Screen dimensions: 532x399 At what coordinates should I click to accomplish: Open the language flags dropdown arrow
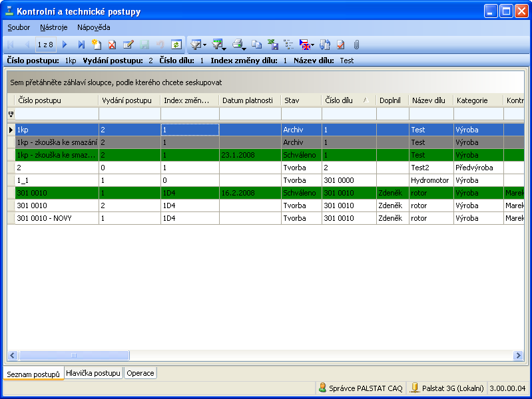point(313,45)
